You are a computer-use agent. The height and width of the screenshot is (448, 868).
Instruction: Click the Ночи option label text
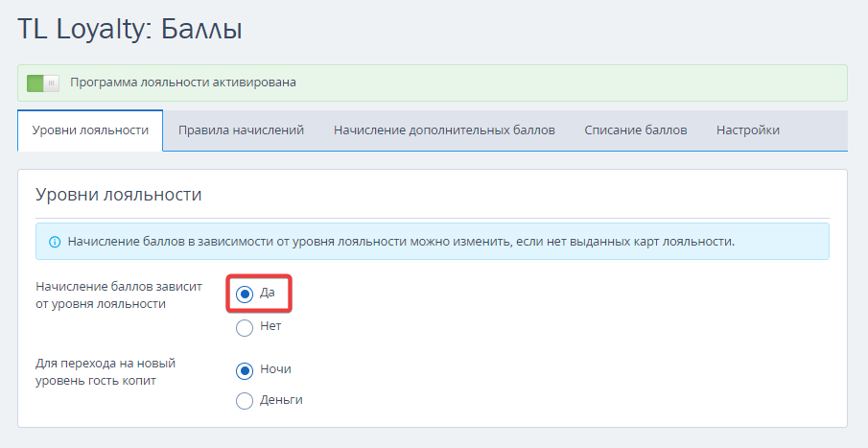tap(275, 368)
